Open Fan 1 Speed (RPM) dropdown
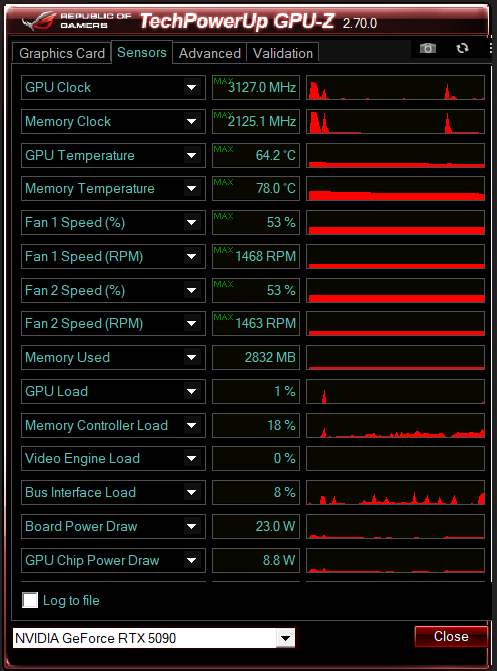 191,256
